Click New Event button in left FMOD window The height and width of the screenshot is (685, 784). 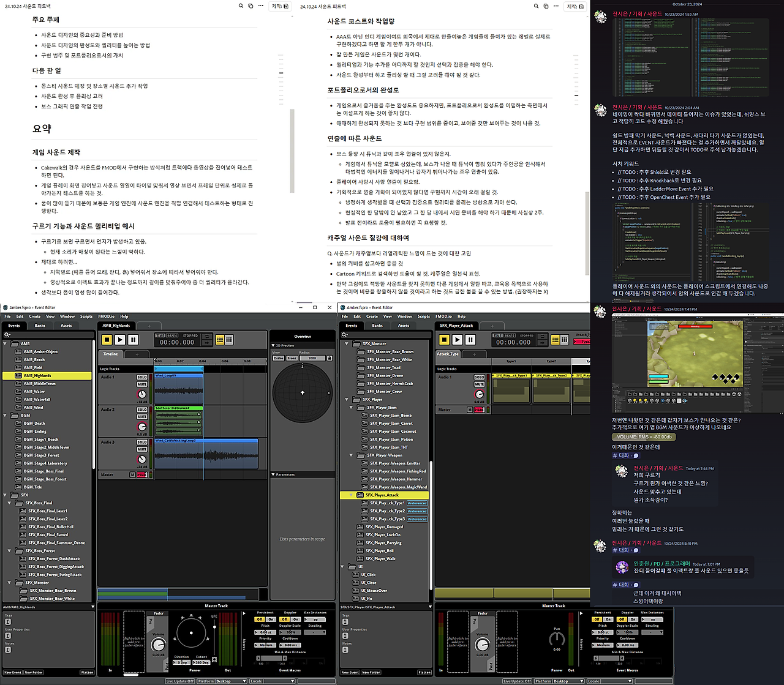point(13,672)
